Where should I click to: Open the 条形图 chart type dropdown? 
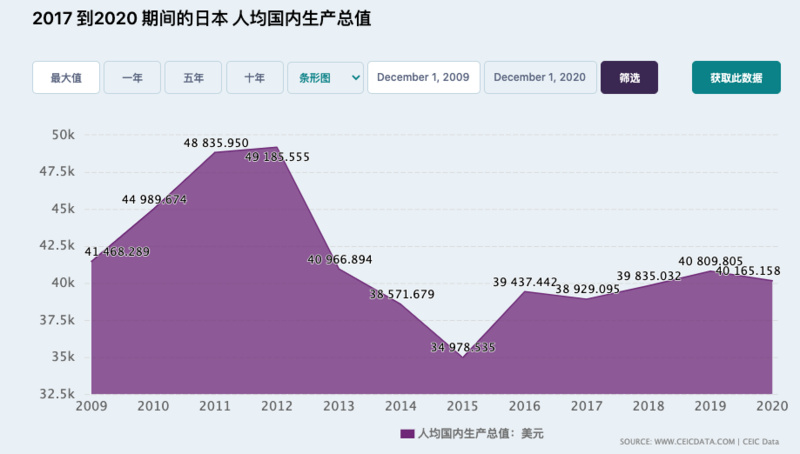click(324, 77)
